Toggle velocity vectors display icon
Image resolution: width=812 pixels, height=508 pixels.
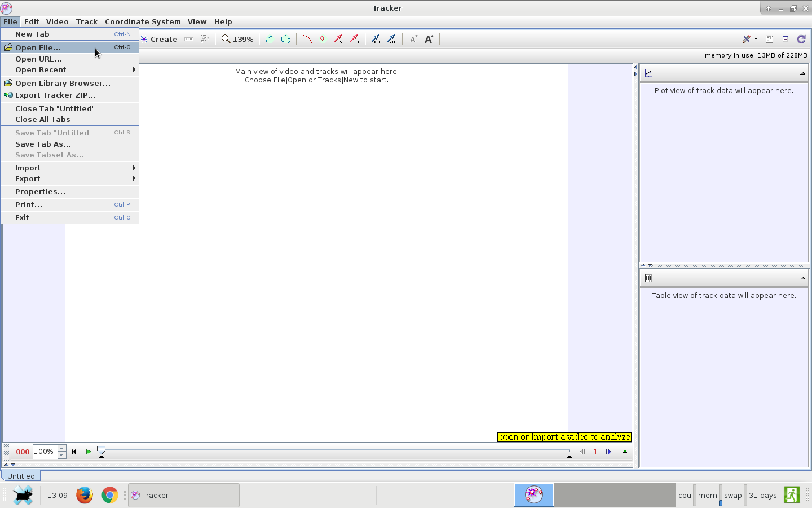pyautogui.click(x=338, y=39)
